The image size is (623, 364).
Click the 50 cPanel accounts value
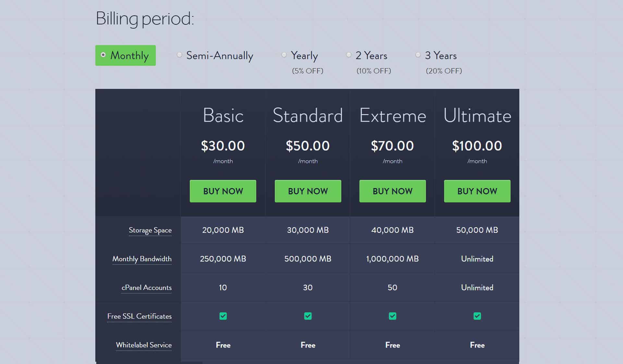pyautogui.click(x=393, y=287)
